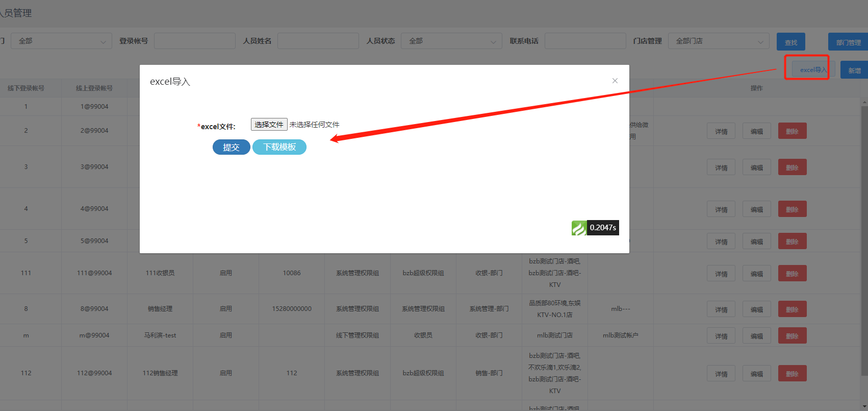Click the page's vertical scrollbar
868x411 pixels.
pyautogui.click(x=864, y=240)
